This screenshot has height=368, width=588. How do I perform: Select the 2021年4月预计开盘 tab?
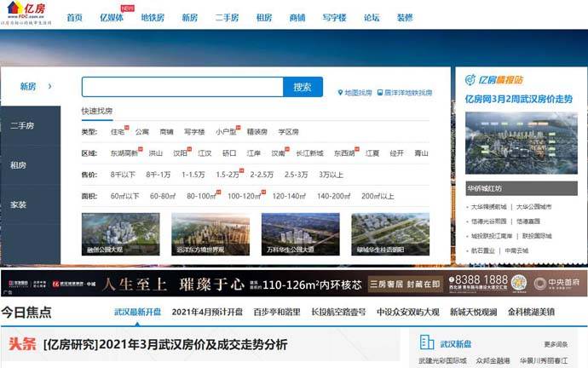tap(207, 312)
